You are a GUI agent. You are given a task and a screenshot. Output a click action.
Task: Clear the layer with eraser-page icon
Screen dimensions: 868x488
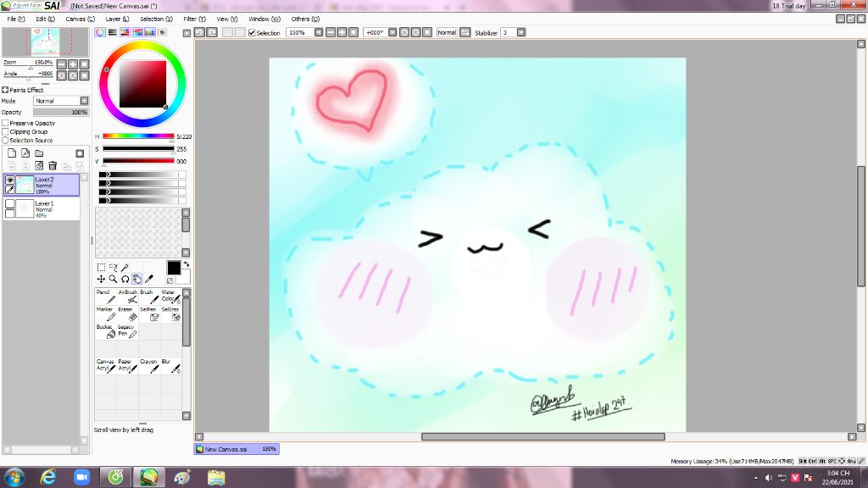(x=39, y=165)
